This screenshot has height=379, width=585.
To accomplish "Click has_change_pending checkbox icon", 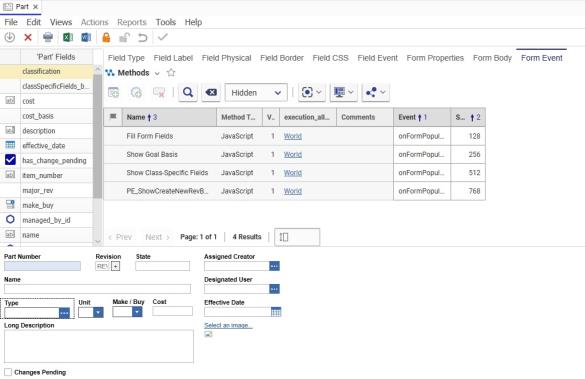I will point(10,160).
